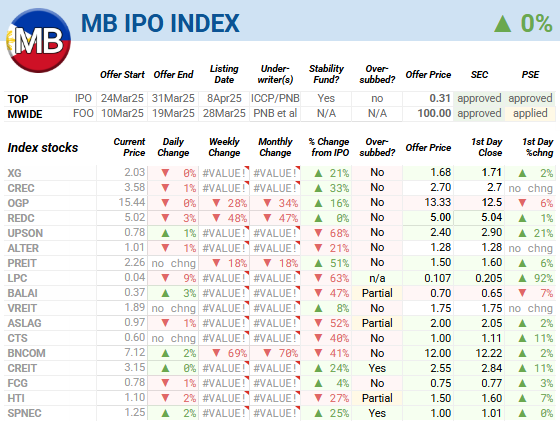This screenshot has height=429, width=560.
Task: Select the PREIT stock ticker
Action: tap(22, 263)
